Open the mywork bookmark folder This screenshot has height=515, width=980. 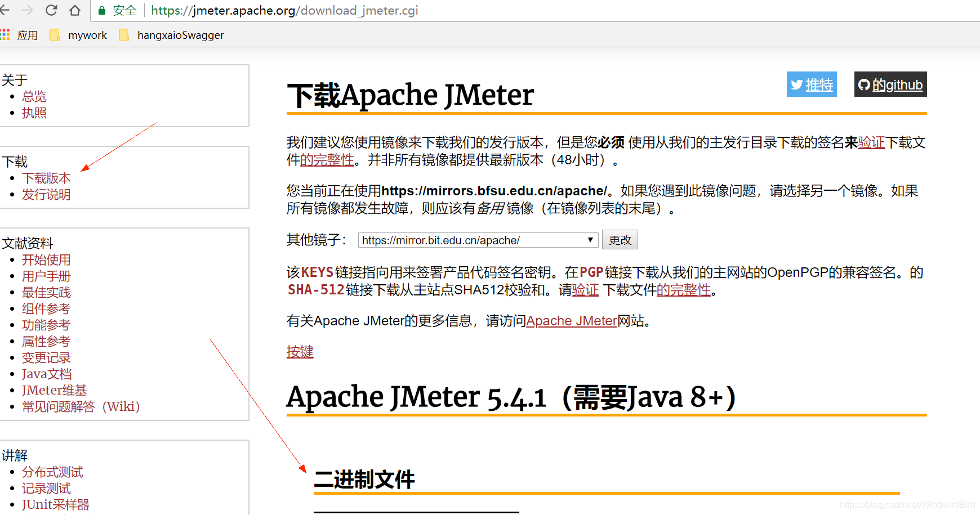pos(78,35)
